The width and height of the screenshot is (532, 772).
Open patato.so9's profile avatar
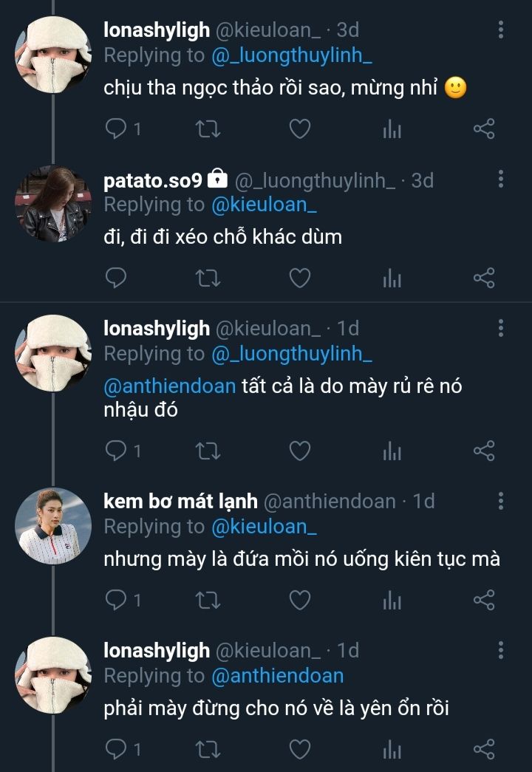tap(53, 204)
